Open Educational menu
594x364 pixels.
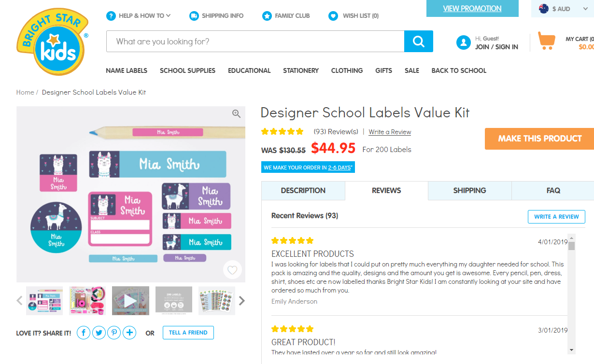pos(249,70)
